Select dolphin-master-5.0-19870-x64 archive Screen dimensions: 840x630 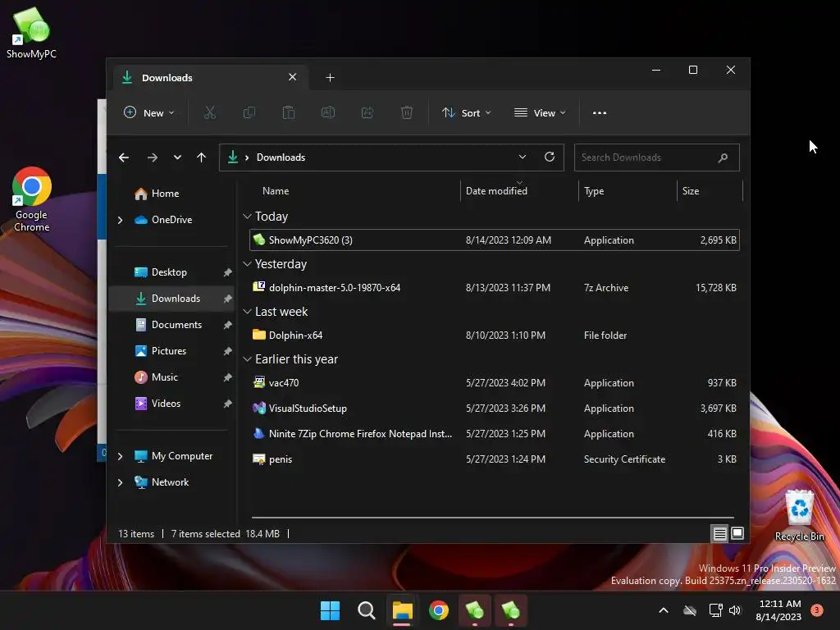pyautogui.click(x=494, y=288)
